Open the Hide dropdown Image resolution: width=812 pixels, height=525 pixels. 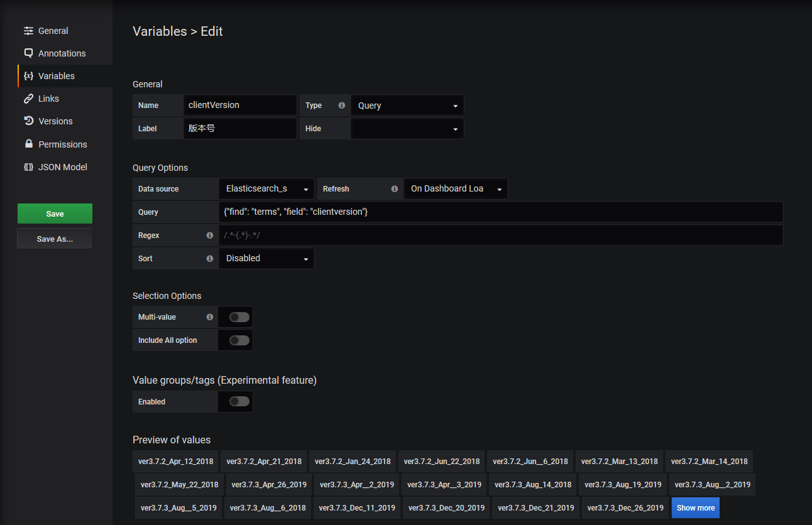click(x=407, y=128)
